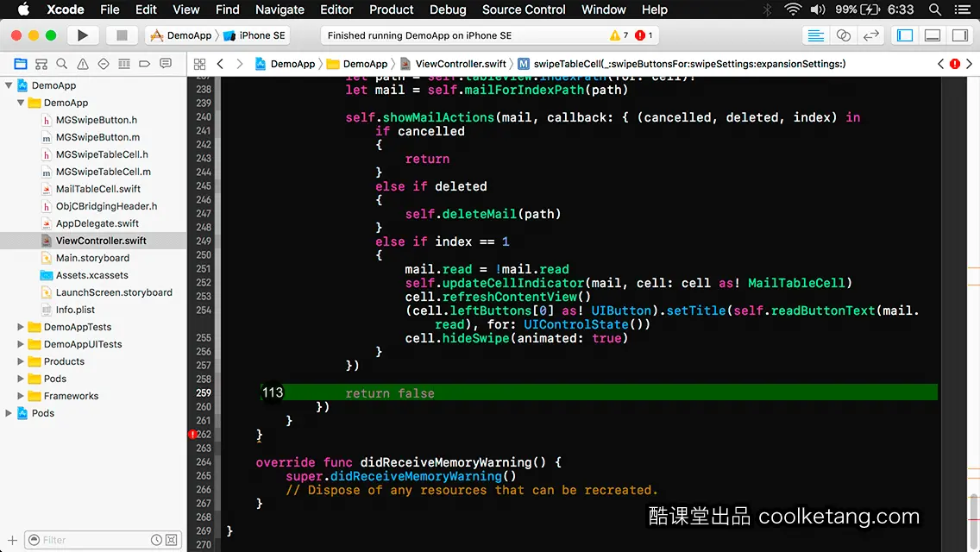Toggle the Utilities panel visibility
980x552 pixels.
(x=960, y=35)
